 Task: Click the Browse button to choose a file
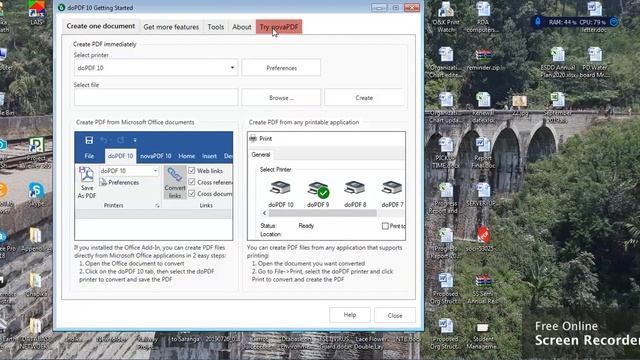point(281,98)
